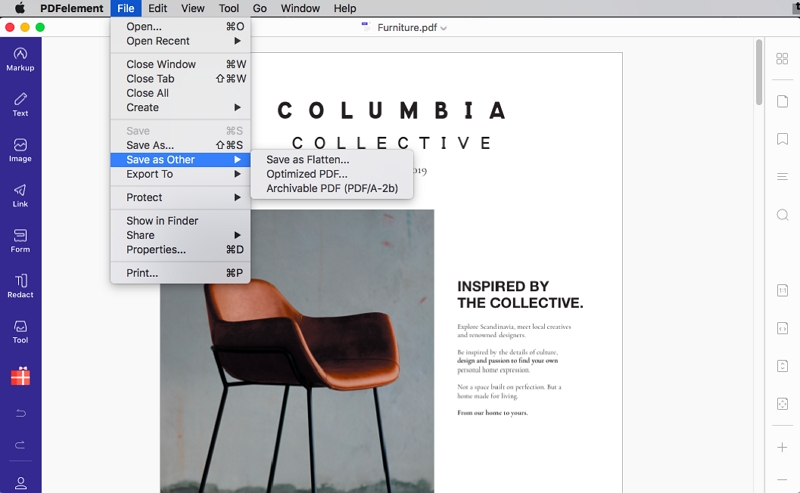This screenshot has width=800, height=493.
Task: Select the Image tool in sidebar
Action: click(x=20, y=150)
